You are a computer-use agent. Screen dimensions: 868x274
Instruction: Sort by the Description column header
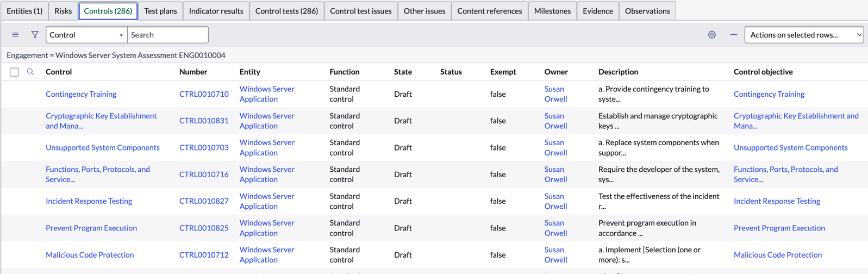coord(619,72)
